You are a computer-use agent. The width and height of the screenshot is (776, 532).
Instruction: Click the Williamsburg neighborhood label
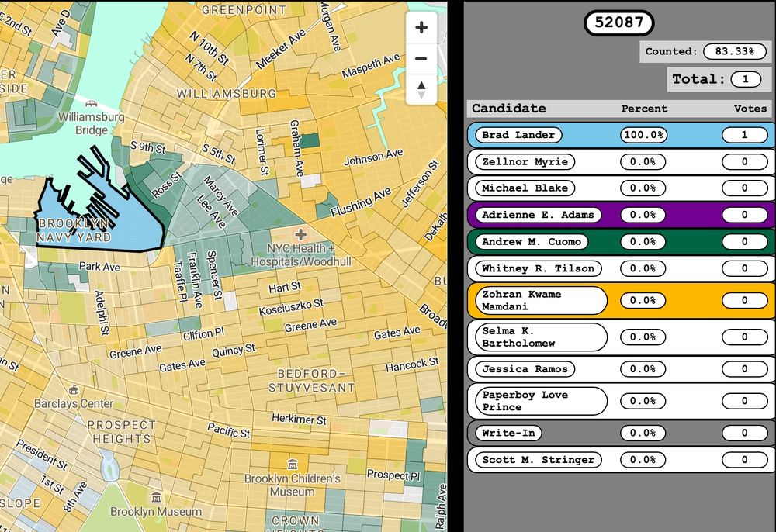click(x=227, y=93)
